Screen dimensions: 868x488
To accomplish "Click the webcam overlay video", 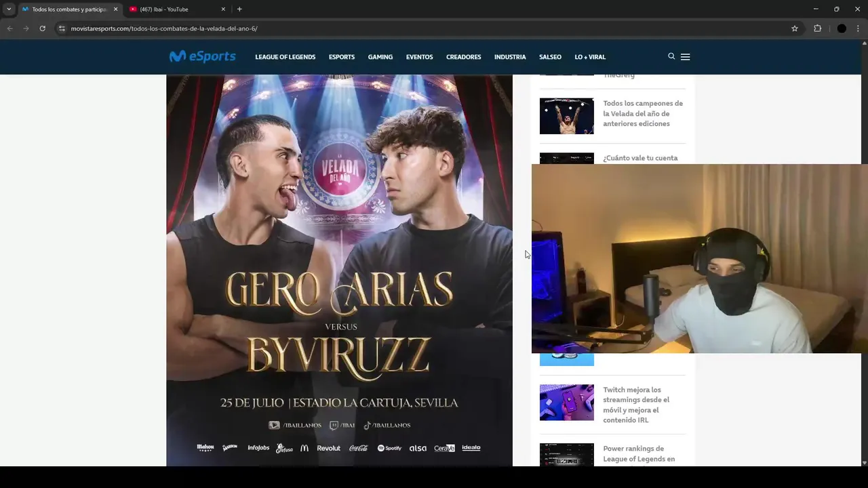I will (699, 258).
